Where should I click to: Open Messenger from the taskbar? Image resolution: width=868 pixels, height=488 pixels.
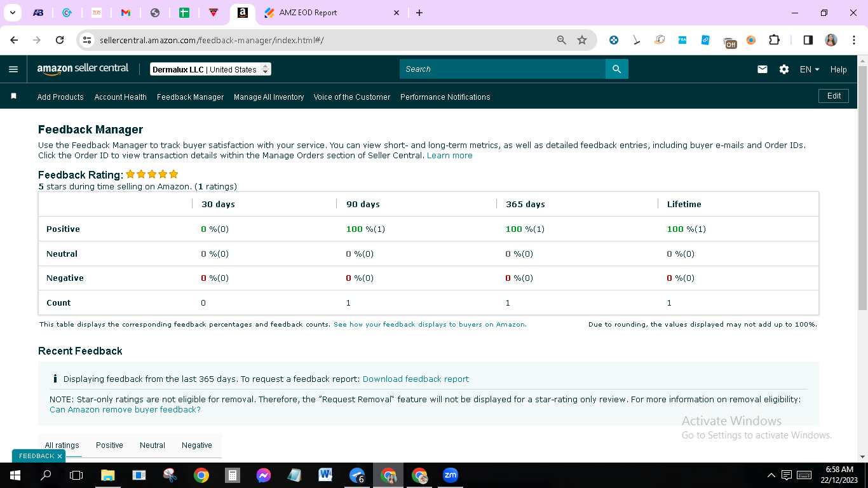264,475
